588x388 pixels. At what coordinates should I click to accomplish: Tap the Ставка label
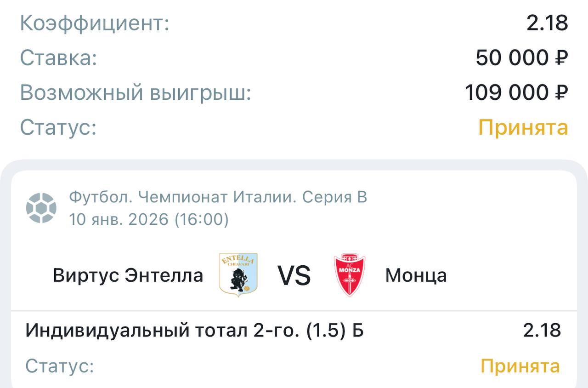[58, 58]
